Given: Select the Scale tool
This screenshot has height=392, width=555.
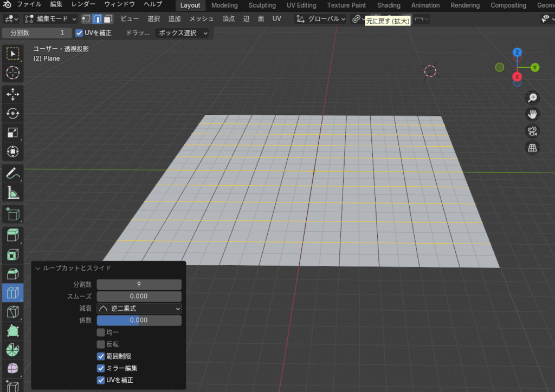Looking at the screenshot, I should pyautogui.click(x=12, y=132).
